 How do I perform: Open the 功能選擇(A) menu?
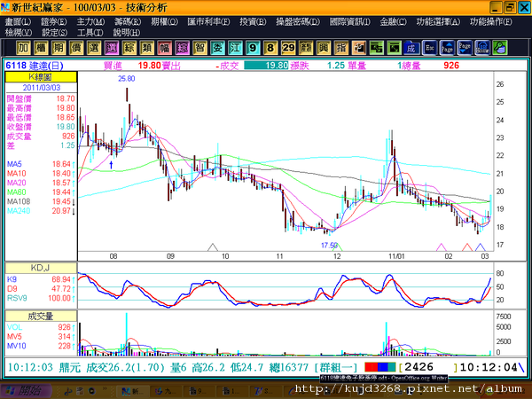438,21
